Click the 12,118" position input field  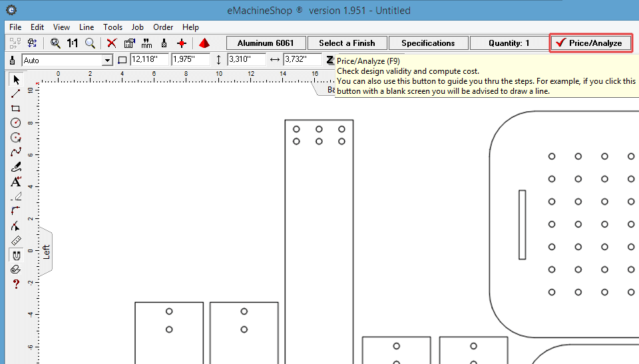click(148, 60)
